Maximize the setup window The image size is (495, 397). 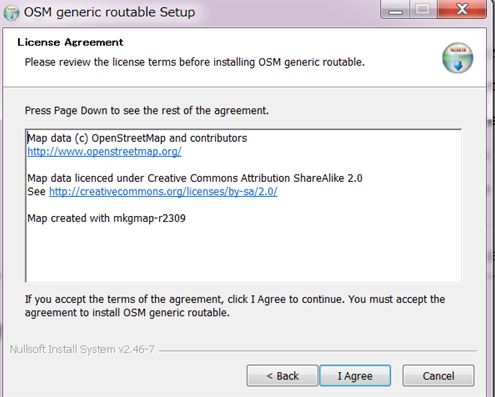423,9
